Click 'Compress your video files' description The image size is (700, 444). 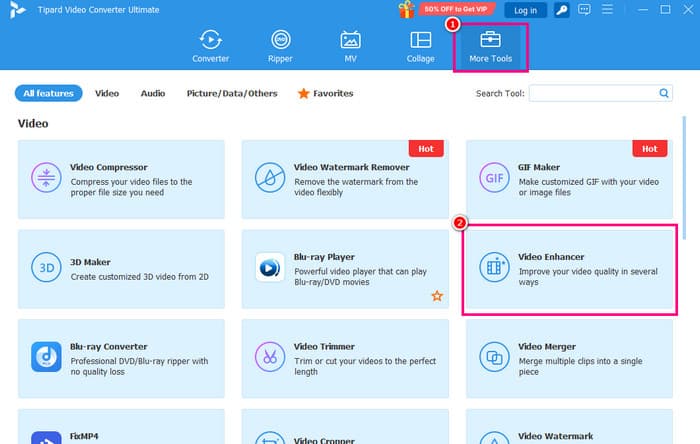tap(131, 187)
